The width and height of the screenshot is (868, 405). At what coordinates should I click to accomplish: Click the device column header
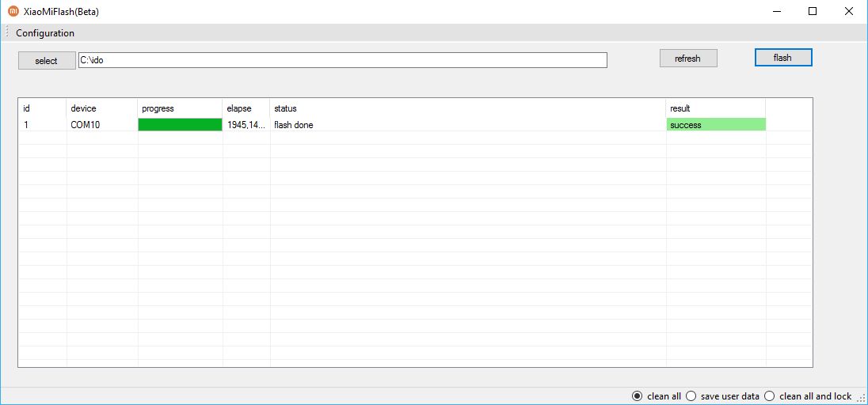pos(102,108)
